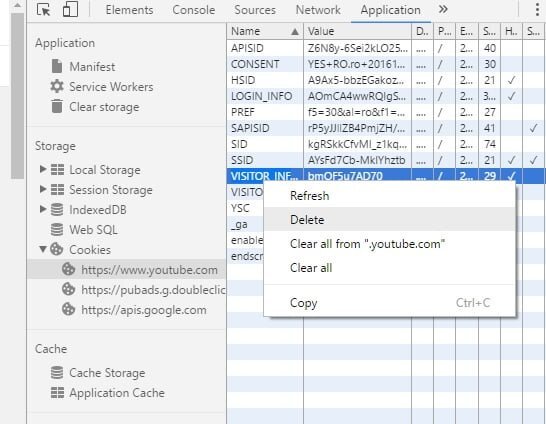
Task: Click the Application Cache grid icon
Action: 57,393
